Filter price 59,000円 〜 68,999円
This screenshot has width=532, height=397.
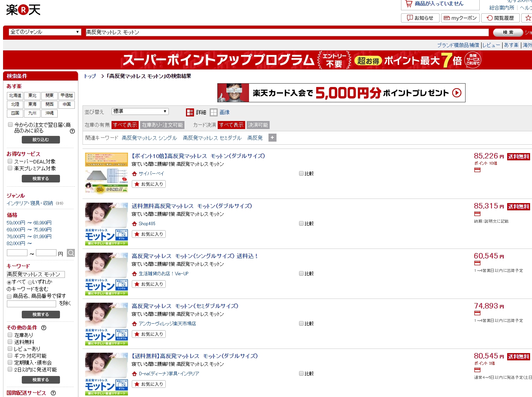(x=29, y=223)
